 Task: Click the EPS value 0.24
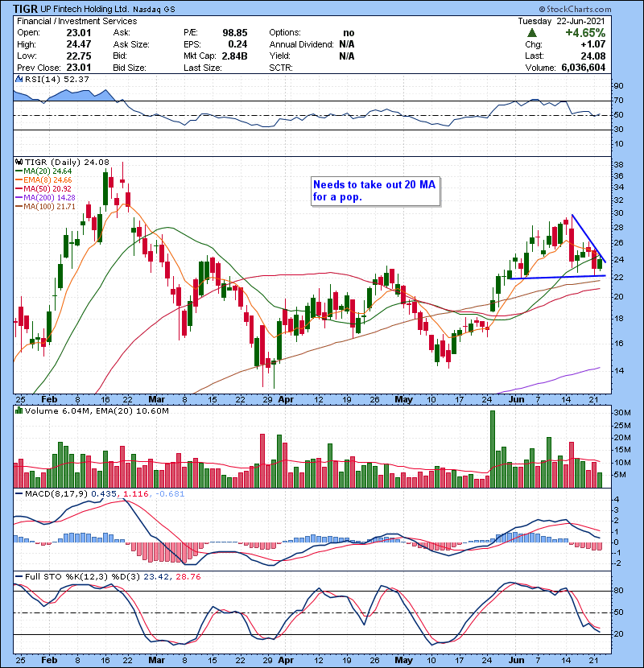click(237, 44)
